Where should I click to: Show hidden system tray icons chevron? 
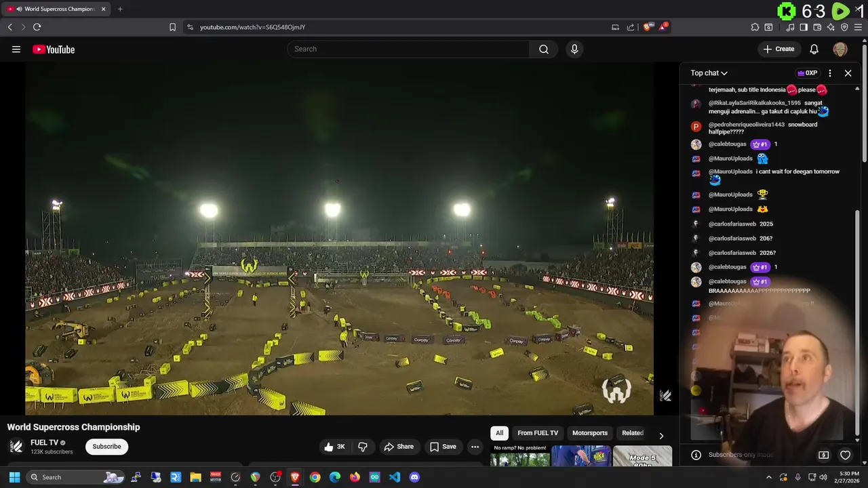(768, 477)
